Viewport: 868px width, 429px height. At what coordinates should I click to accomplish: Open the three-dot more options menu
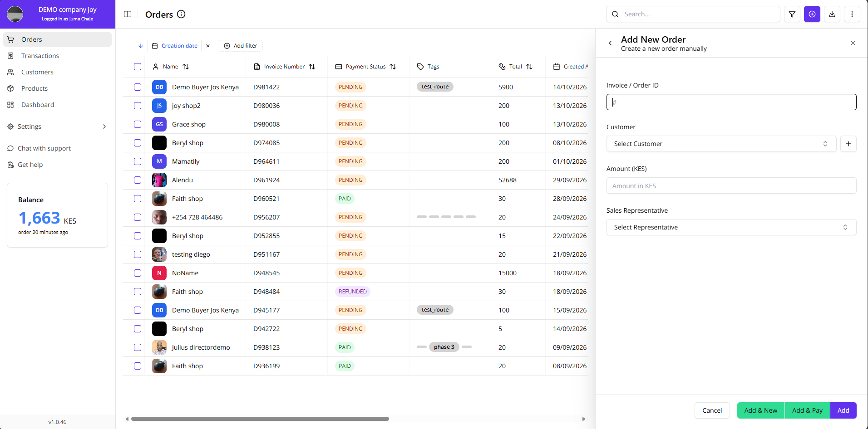(852, 14)
